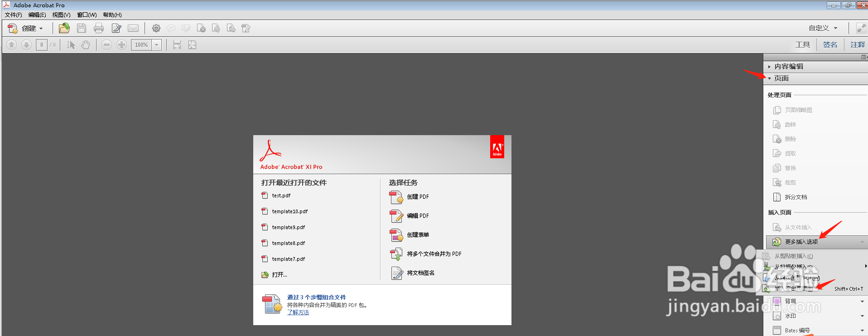868x336 pixels.
Task: Click the fill and sign form icon
Action: (x=246, y=28)
